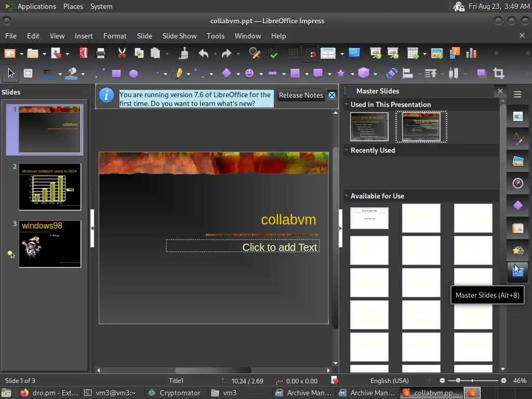The width and height of the screenshot is (532, 399).
Task: Toggle the sidebar Master Slides deck
Action: [x=518, y=272]
